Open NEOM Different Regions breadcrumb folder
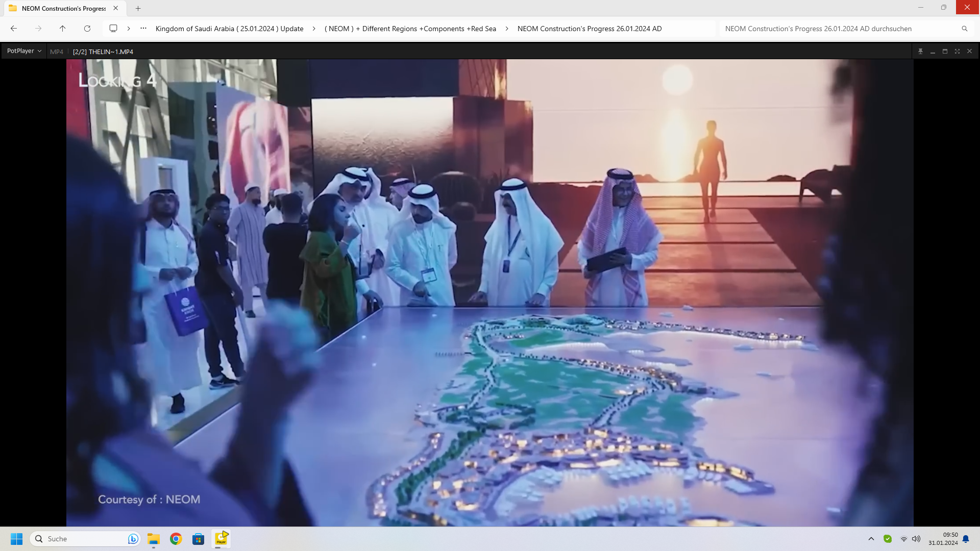Viewport: 980px width, 551px height. coord(410,29)
